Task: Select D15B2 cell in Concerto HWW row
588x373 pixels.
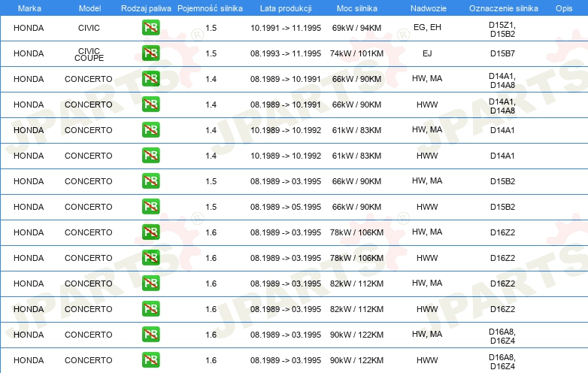Action: [502, 207]
